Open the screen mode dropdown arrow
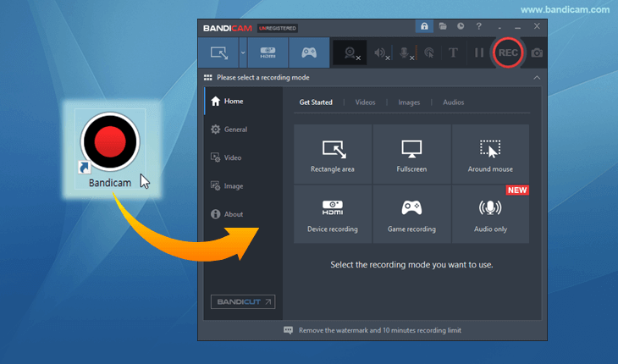Image resolution: width=618 pixels, height=364 pixels. pos(243,52)
